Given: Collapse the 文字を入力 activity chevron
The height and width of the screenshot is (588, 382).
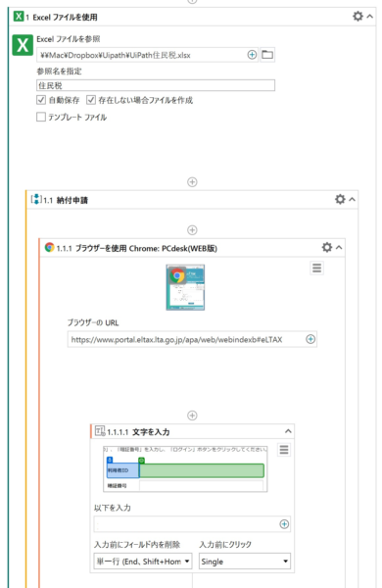Looking at the screenshot, I should pos(288,431).
